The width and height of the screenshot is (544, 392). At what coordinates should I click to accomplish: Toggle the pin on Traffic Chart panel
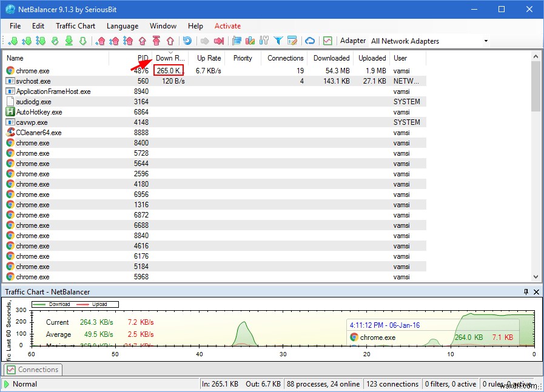[x=526, y=292]
